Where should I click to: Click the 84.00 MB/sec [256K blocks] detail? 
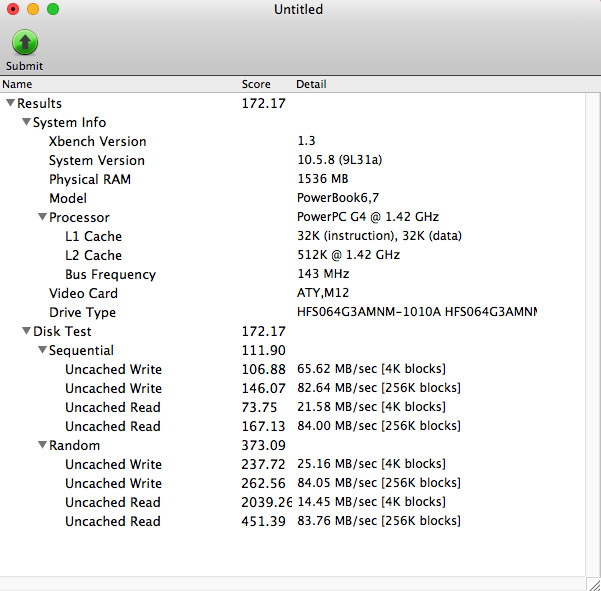tap(379, 426)
